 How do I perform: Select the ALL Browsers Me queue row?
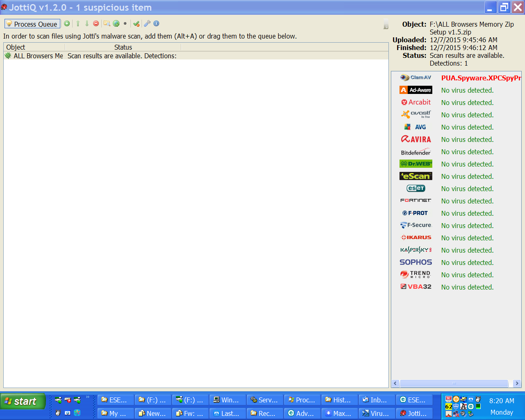[x=196, y=56]
